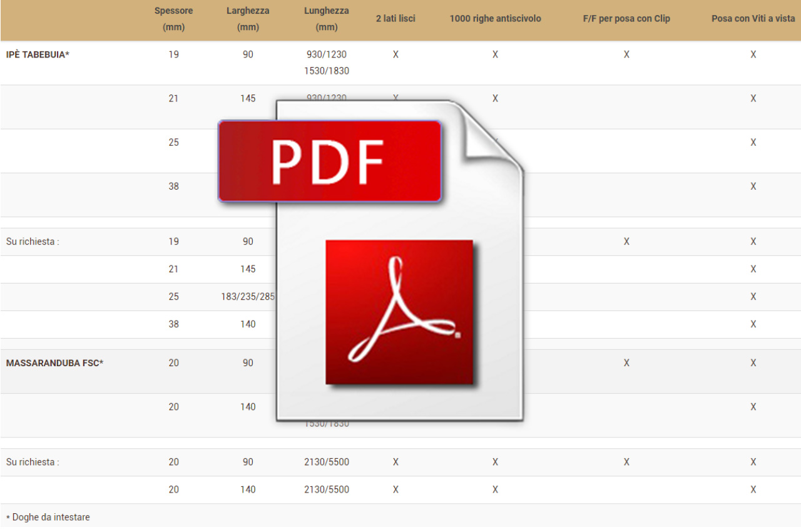Image resolution: width=801 pixels, height=532 pixels.
Task: Click the Su richiesta label of the 19 mm row
Action: pos(33,242)
